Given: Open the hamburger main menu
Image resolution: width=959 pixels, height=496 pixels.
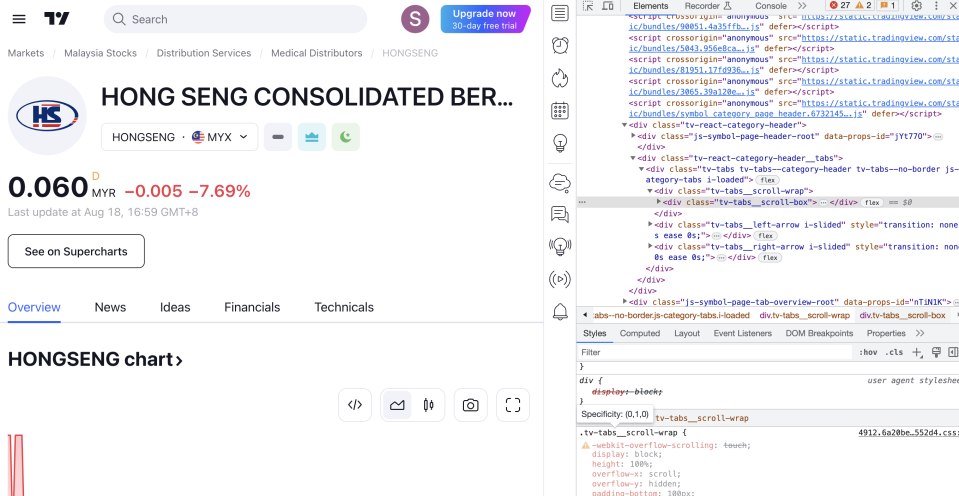Looking at the screenshot, I should [19, 19].
